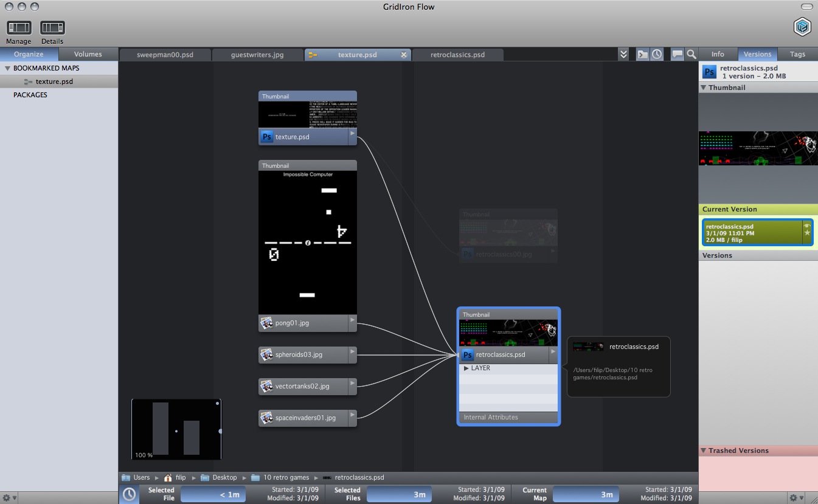Viewport: 818px width, 504px height.
Task: Click the GridIron cube logo icon
Action: click(803, 27)
